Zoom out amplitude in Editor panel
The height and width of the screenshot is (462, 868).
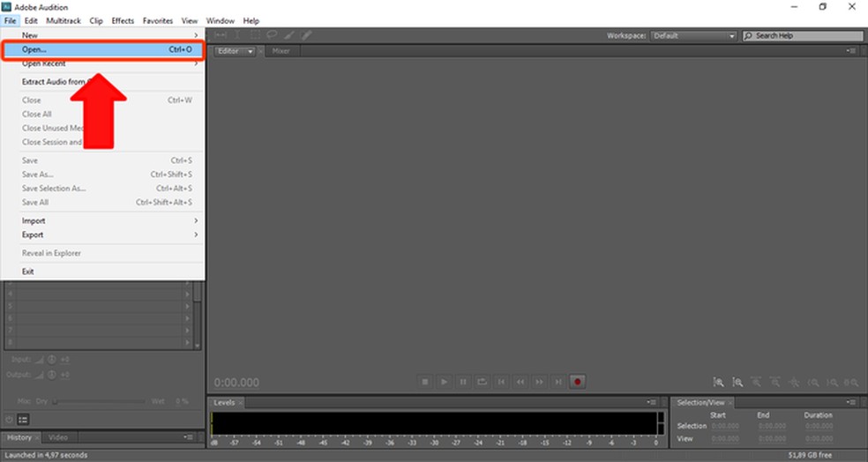[737, 383]
